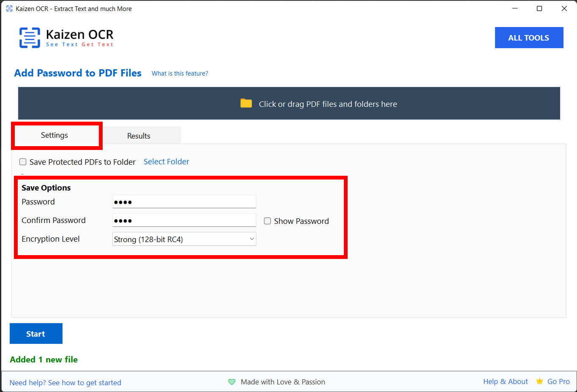Click the green heart icon in footer

click(x=232, y=382)
